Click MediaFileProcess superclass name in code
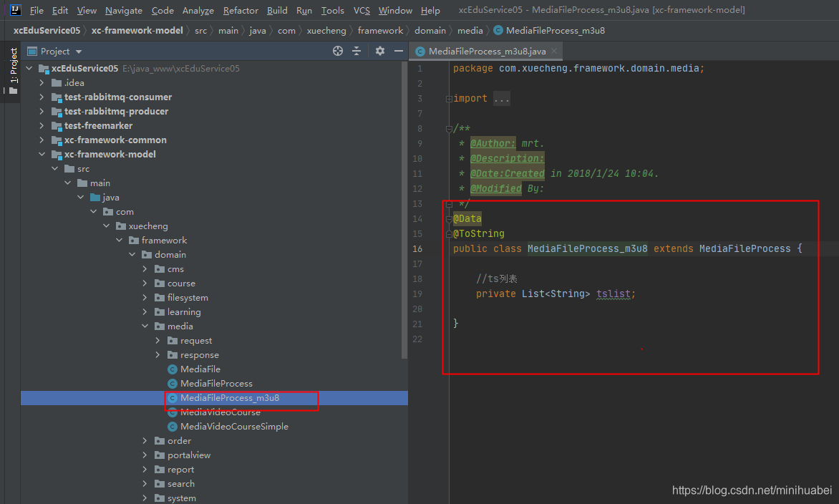 [745, 248]
